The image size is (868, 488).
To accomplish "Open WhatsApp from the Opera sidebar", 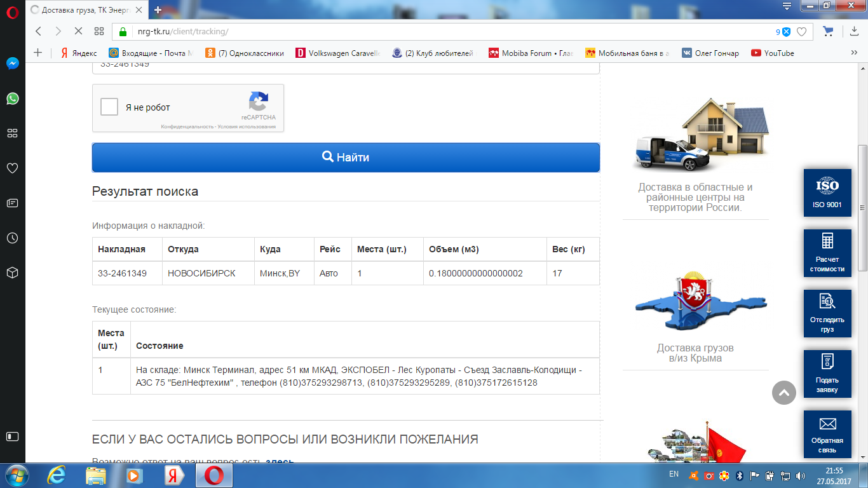I will coord(12,98).
